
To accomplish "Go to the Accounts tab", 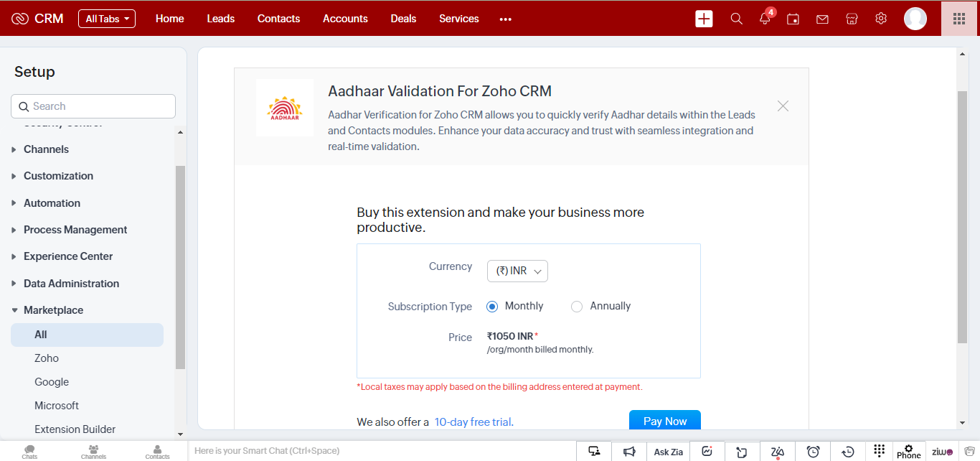I will [345, 19].
